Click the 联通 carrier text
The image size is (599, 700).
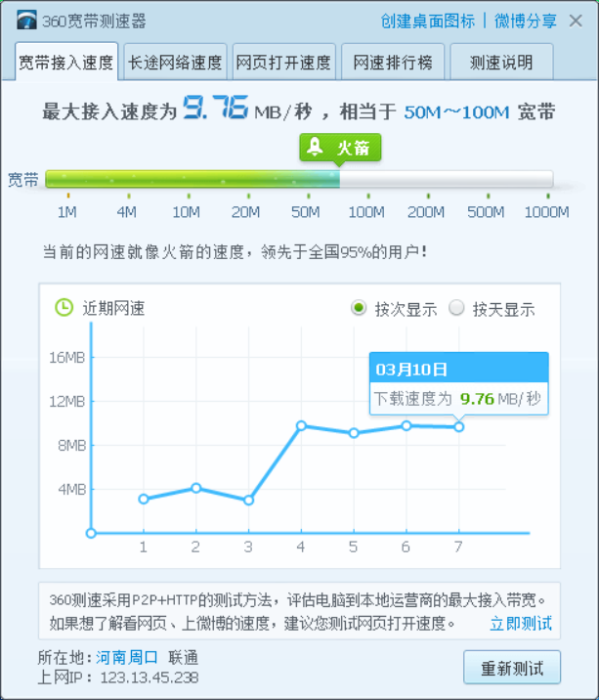pyautogui.click(x=184, y=657)
